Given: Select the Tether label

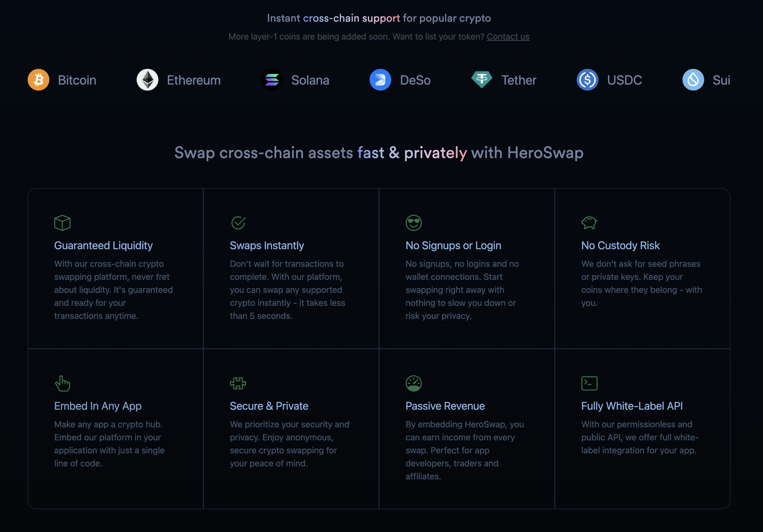Looking at the screenshot, I should (519, 80).
